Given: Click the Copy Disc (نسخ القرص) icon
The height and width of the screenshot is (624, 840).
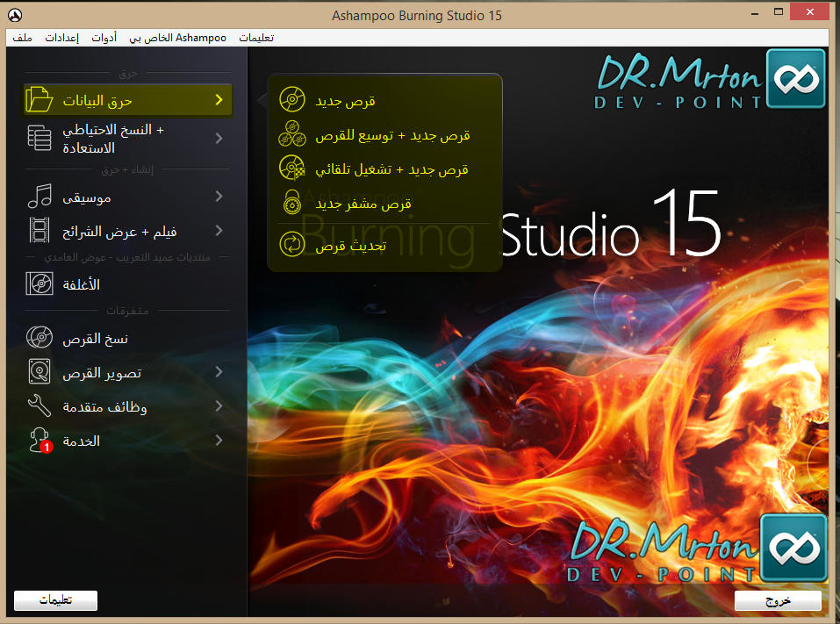Looking at the screenshot, I should [x=39, y=337].
